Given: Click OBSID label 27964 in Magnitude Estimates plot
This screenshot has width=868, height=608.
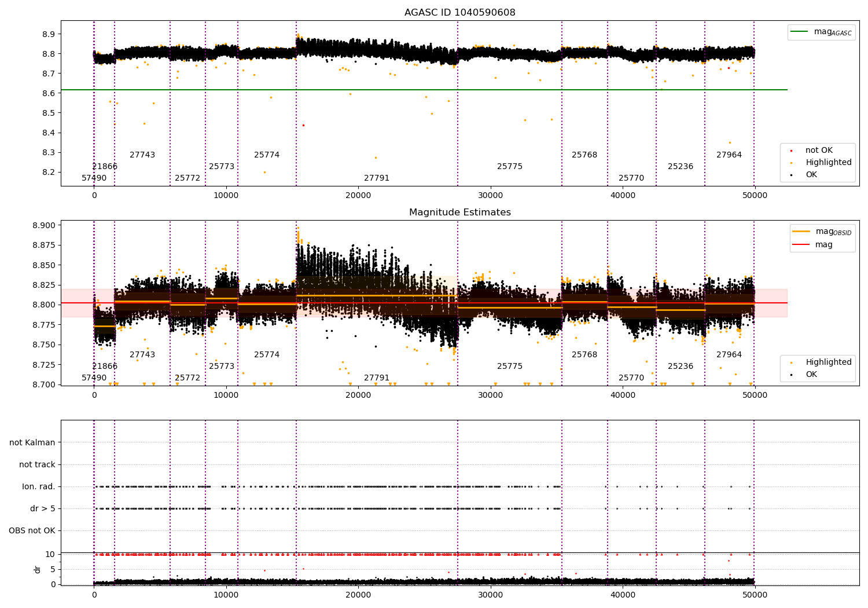Looking at the screenshot, I should click(729, 355).
